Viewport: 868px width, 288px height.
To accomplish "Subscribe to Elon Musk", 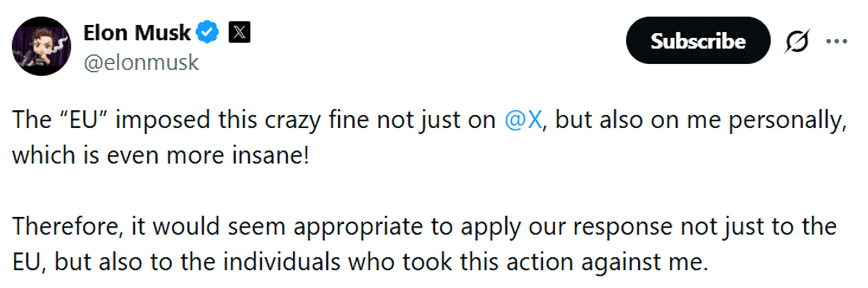I will coord(698,40).
